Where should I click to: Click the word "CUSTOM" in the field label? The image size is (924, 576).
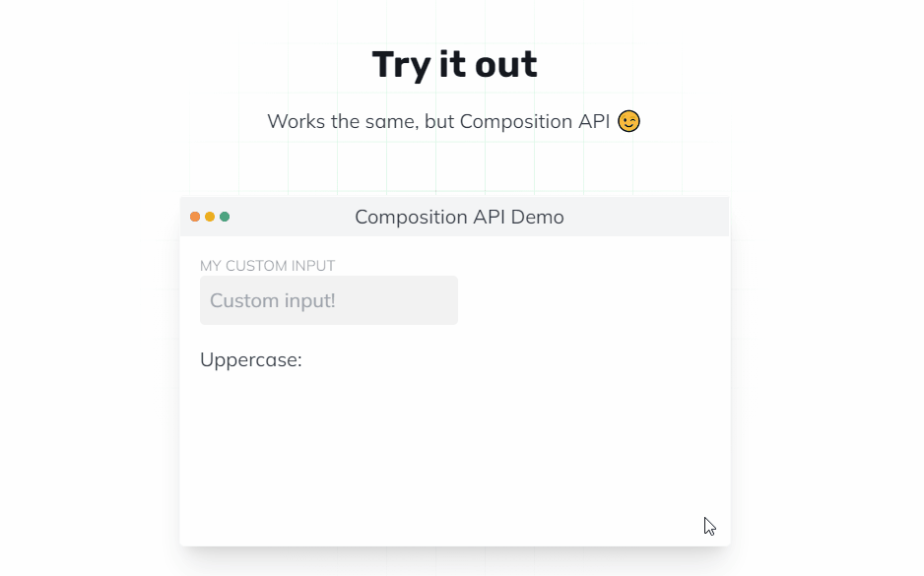(x=259, y=266)
